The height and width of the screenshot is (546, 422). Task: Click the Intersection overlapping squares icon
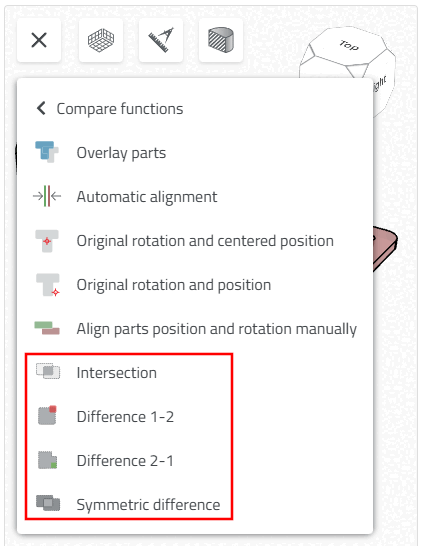point(48,371)
